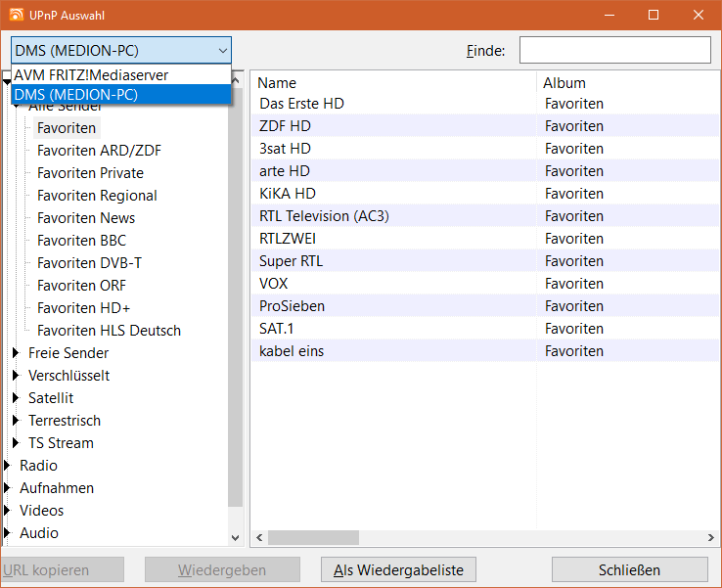The width and height of the screenshot is (722, 588).
Task: Choose DMS (MEDION-PC) in dropdown list
Action: tap(76, 94)
